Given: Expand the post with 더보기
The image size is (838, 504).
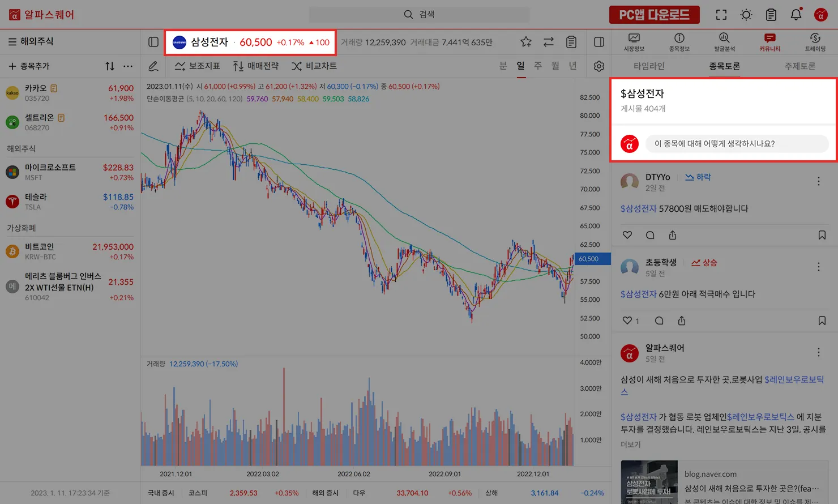Looking at the screenshot, I should pyautogui.click(x=631, y=445).
